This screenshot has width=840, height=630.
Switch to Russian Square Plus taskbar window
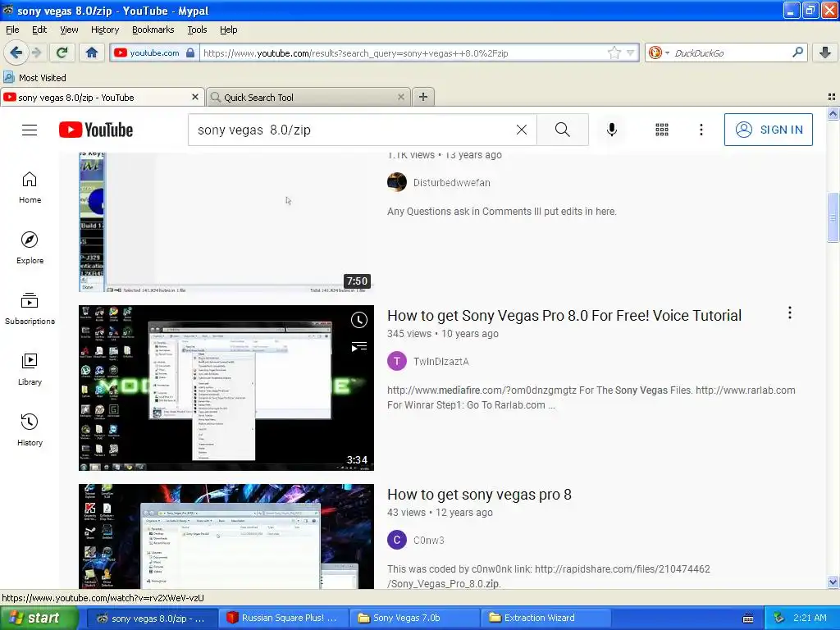283,618
